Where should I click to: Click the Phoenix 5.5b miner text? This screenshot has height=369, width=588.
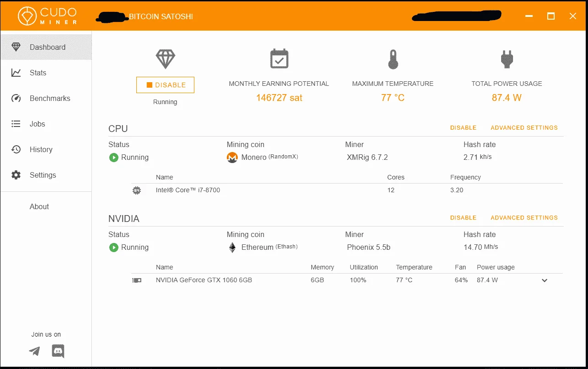click(x=369, y=248)
